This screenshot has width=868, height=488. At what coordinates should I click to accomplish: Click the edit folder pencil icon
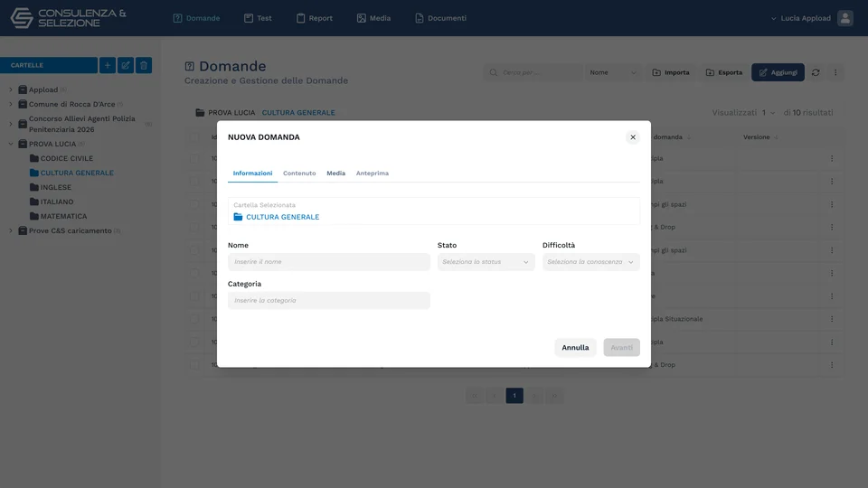click(x=126, y=65)
